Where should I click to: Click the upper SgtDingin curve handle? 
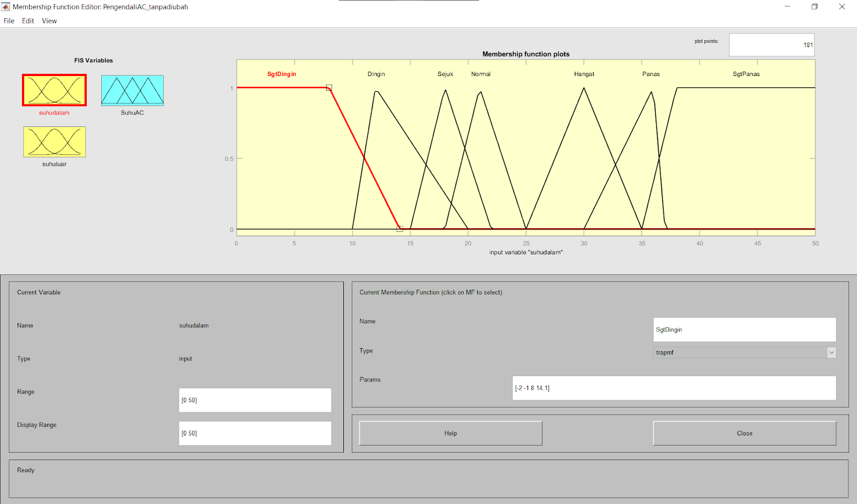click(329, 87)
